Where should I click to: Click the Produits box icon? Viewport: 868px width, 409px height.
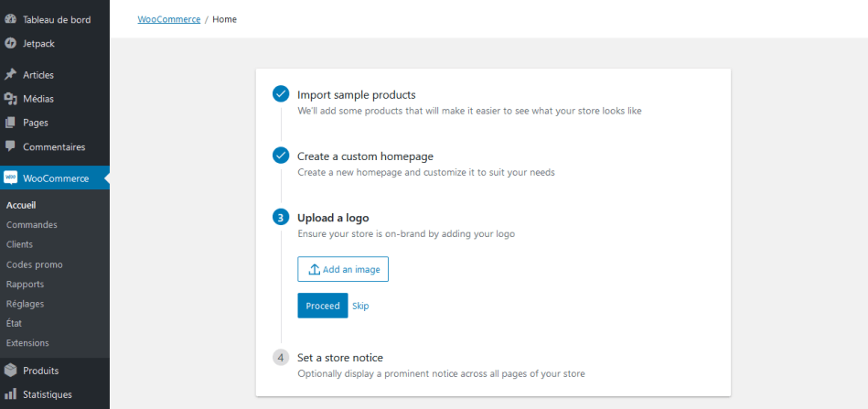pyautogui.click(x=10, y=371)
